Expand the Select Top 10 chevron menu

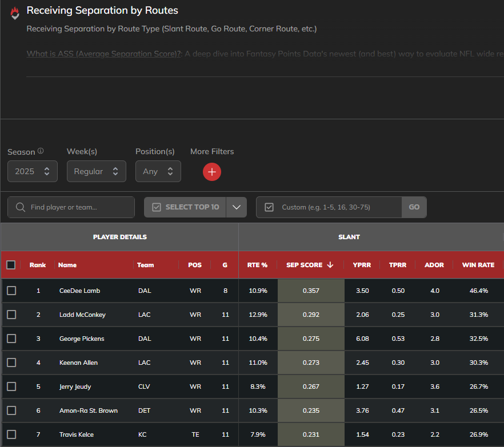[x=237, y=207]
